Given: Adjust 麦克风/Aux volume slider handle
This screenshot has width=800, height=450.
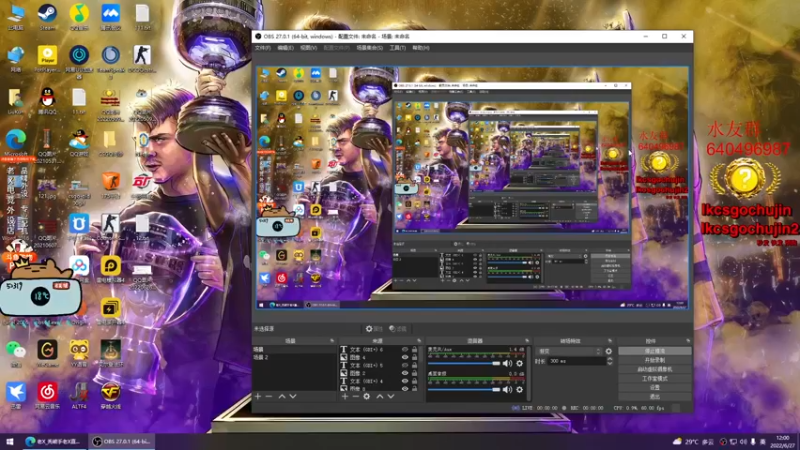Looking at the screenshot, I should point(496,363).
